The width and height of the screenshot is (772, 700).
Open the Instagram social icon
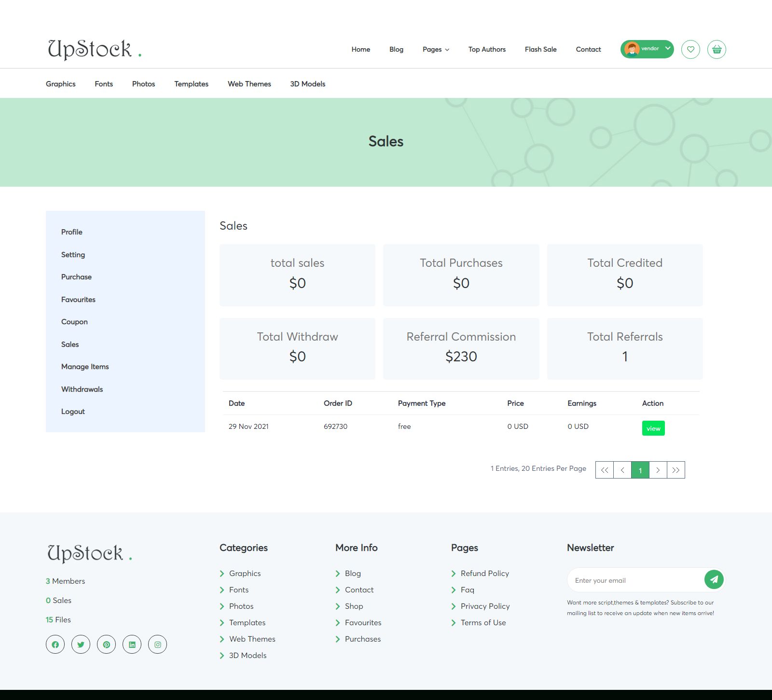point(157,645)
